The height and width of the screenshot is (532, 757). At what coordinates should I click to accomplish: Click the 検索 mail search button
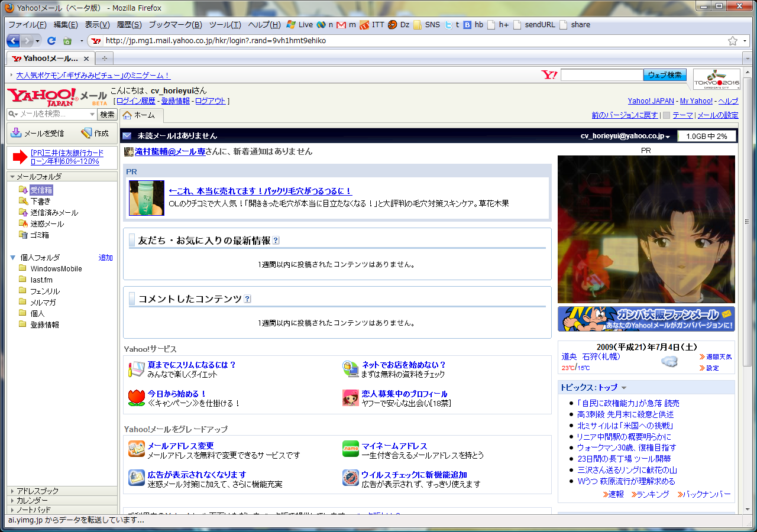pyautogui.click(x=107, y=114)
